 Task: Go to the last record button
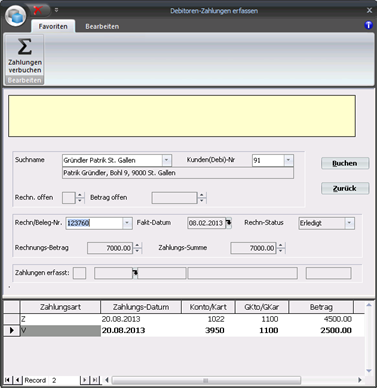(95, 380)
